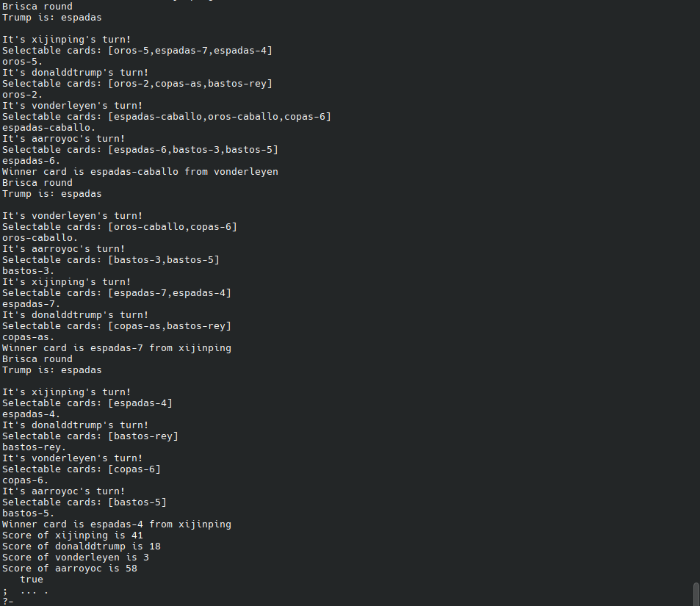
Task: Click the 'oros-caballo.' played card line
Action: point(40,237)
